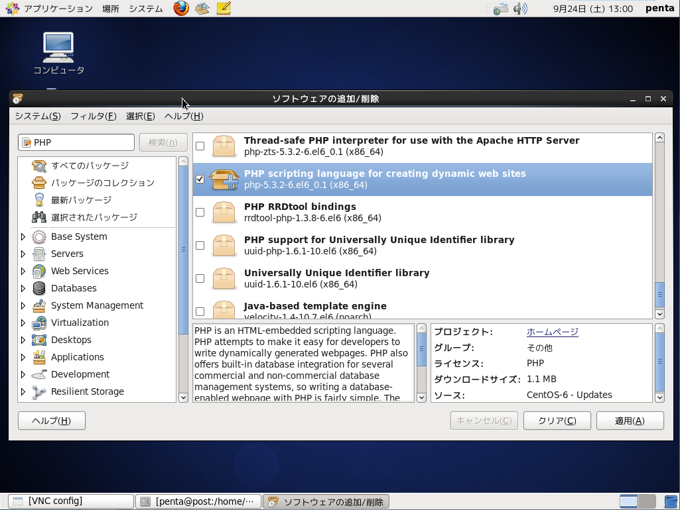680x510 pixels.
Task: Expand the Web Services category
Action: click(23, 271)
